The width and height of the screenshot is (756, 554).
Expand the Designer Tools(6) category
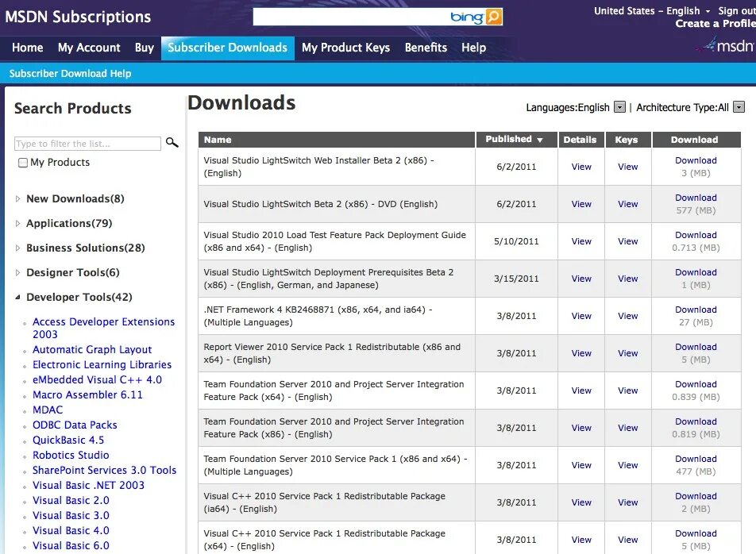[x=17, y=272]
